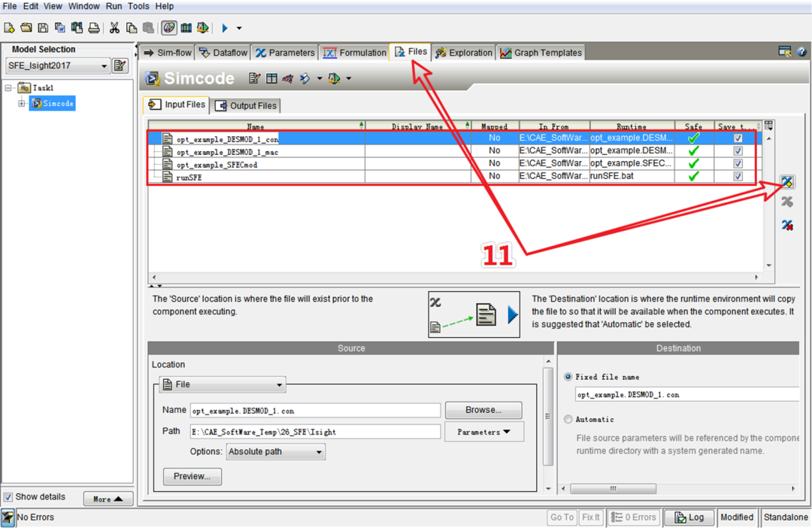
Task: Click the window layout icon near help
Action: coord(785,51)
